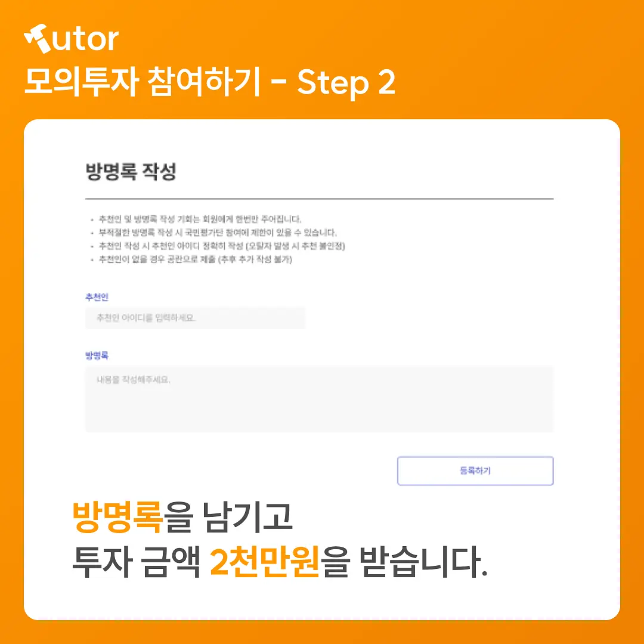Select the notice about 추천인 아이디 정확히 작성
Screen dimensions: 644x644
tap(222, 246)
